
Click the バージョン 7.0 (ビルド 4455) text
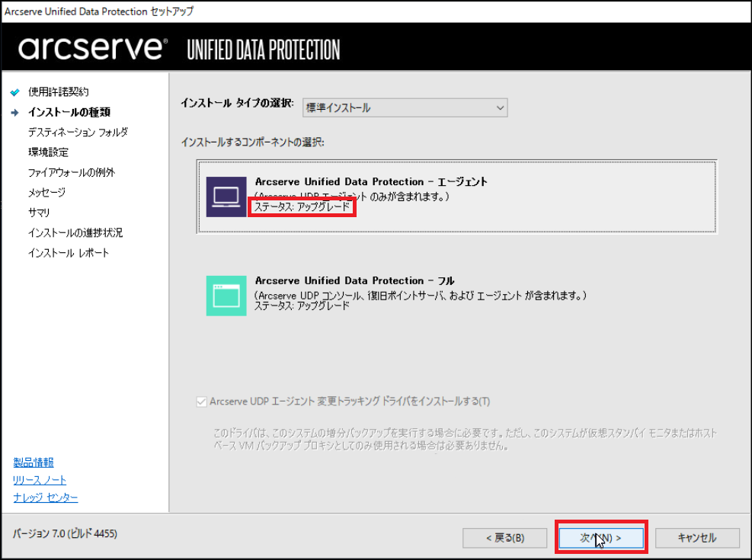coord(66,533)
